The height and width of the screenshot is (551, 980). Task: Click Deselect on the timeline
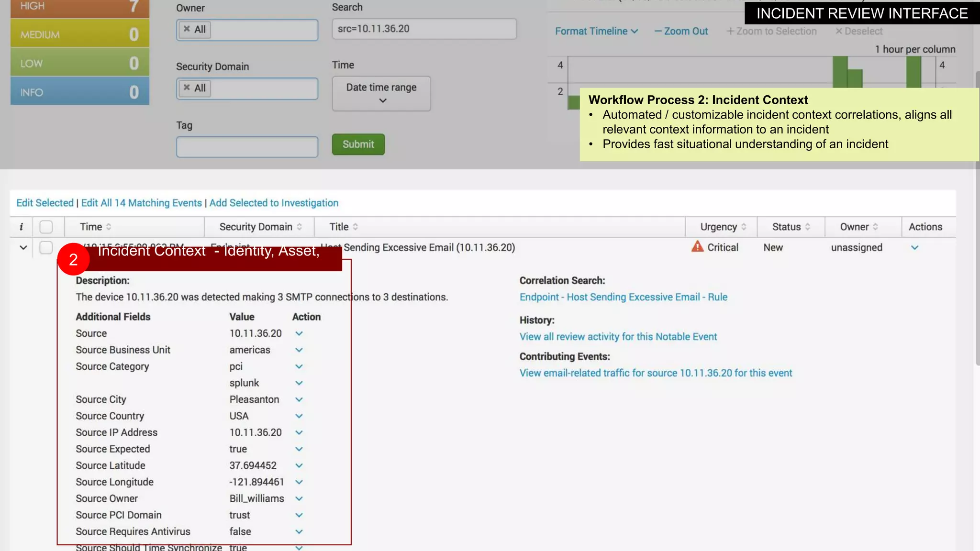pyautogui.click(x=859, y=31)
